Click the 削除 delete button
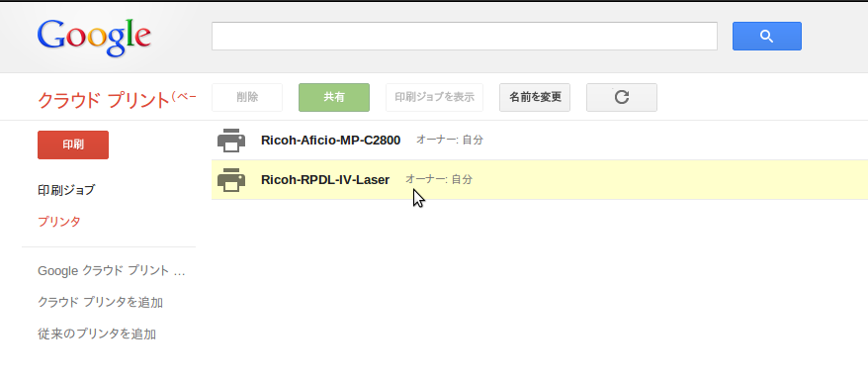The width and height of the screenshot is (868, 383). click(x=247, y=98)
